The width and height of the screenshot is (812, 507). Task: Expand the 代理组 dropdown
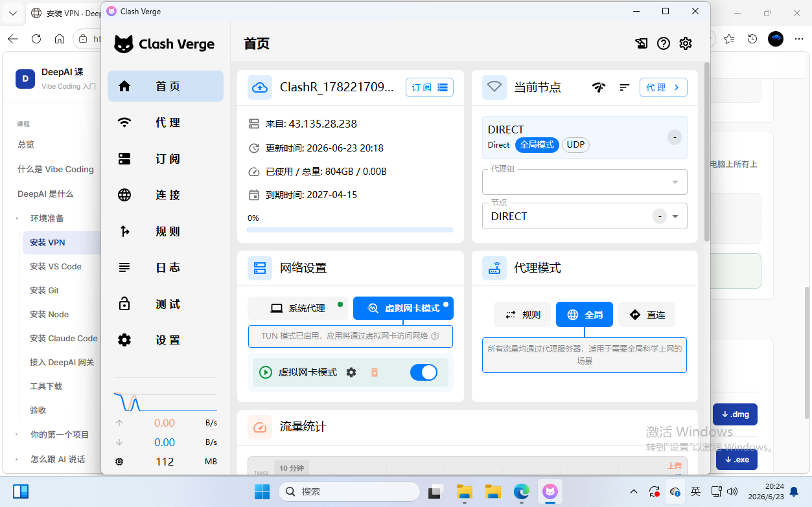[585, 182]
